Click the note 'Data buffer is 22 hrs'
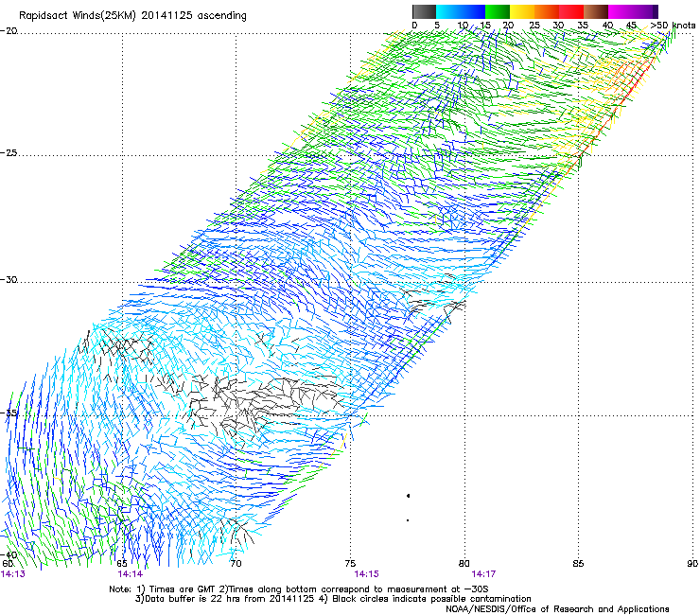This screenshot has height=615, width=700. tap(190, 599)
